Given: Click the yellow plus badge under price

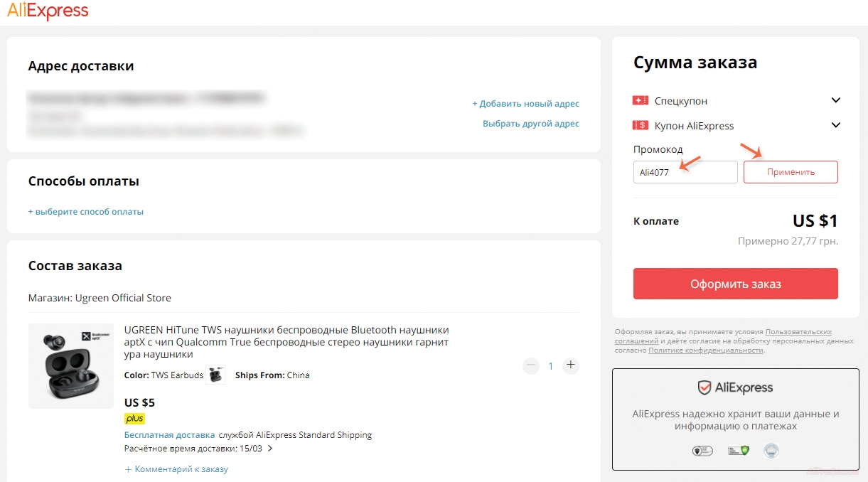Looking at the screenshot, I should [134, 419].
